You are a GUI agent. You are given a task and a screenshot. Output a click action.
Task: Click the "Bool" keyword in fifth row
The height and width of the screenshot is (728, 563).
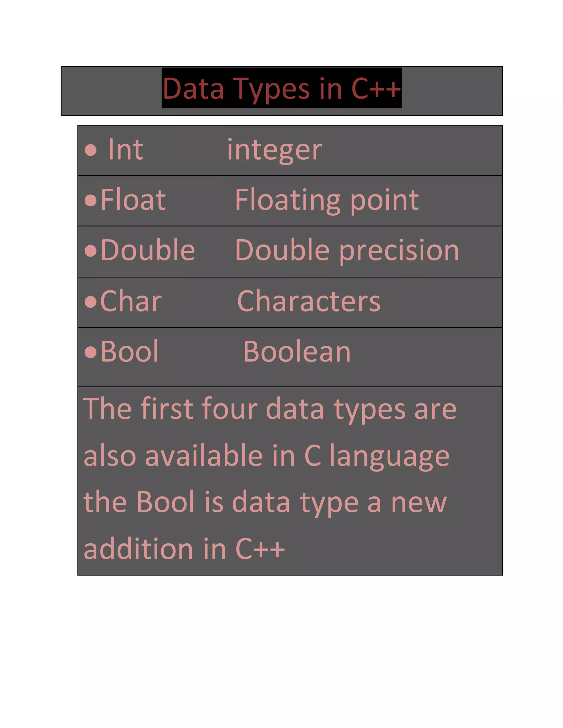point(129,352)
